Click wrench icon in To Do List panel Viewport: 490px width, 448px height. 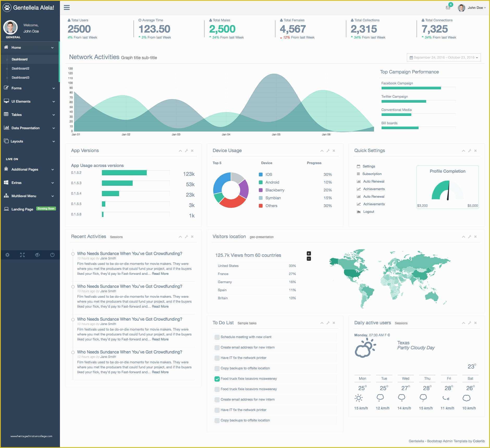coord(328,323)
